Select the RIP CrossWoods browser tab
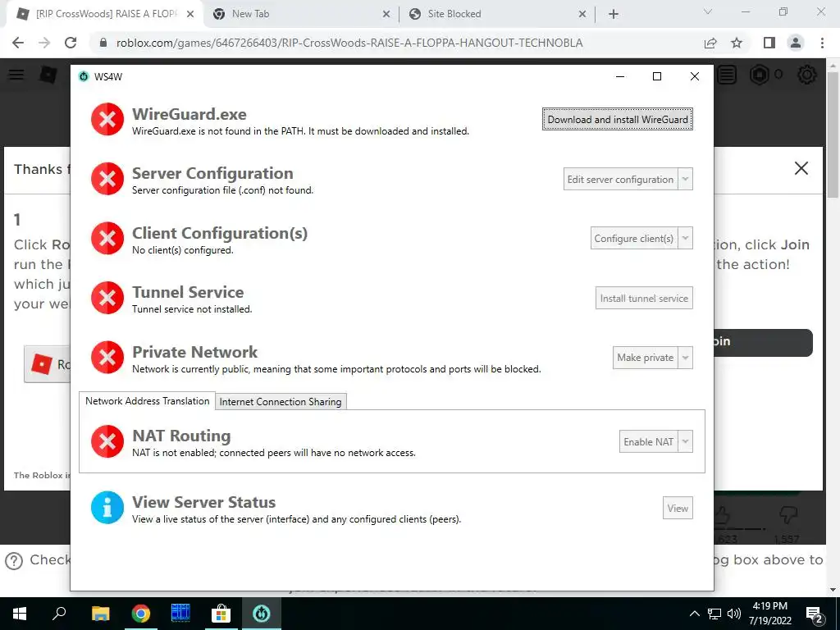Viewport: 840px width, 630px height. click(x=104, y=14)
